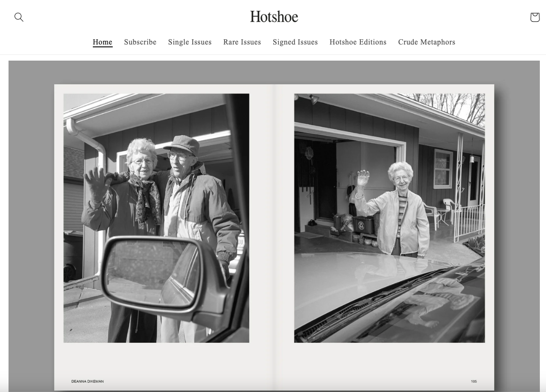Select Rare Issues in navigation
Viewport: 546px width, 392px height.
click(242, 42)
